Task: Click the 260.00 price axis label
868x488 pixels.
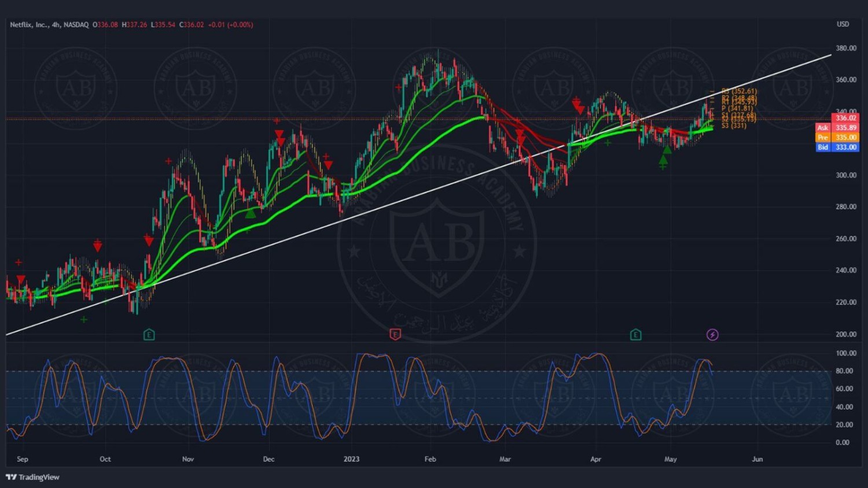Action: tap(846, 239)
